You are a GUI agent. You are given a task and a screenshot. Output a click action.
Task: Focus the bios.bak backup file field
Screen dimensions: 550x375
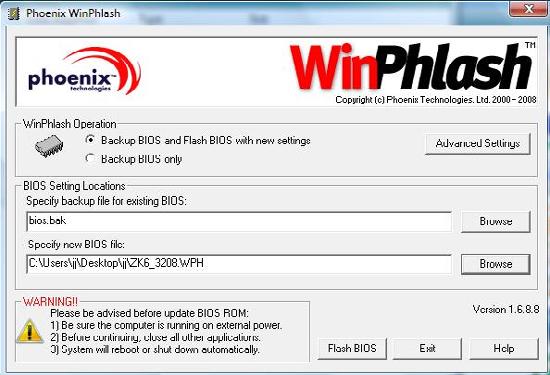tap(239, 221)
